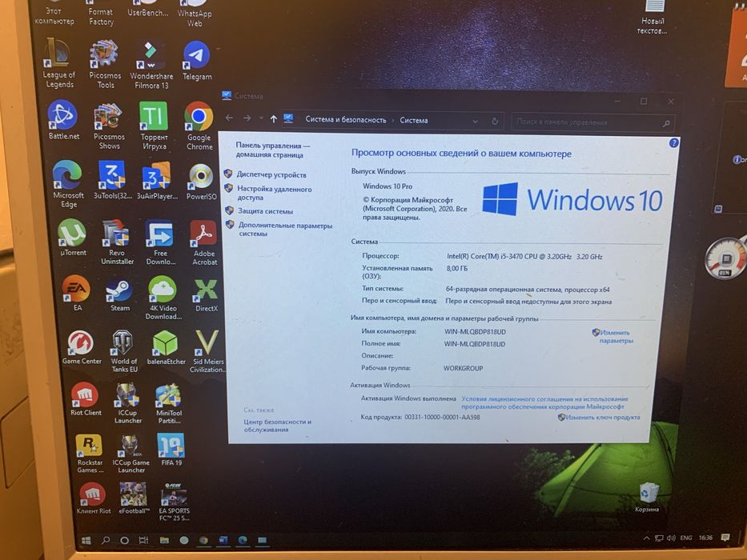Open the notification center icon
This screenshot has height=560, width=747.
[725, 538]
